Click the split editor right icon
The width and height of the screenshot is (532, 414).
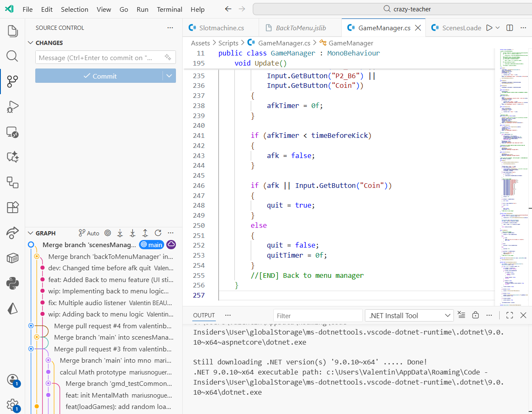510,28
